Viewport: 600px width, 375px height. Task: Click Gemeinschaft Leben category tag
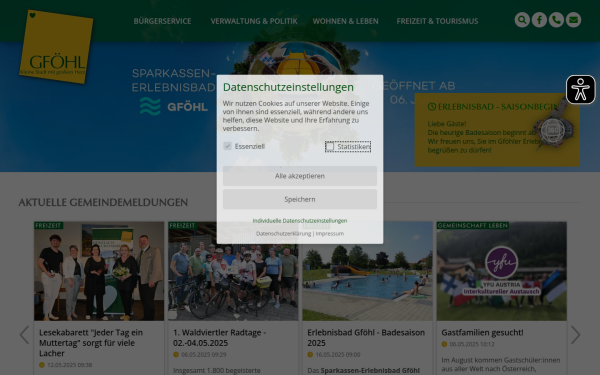[473, 225]
